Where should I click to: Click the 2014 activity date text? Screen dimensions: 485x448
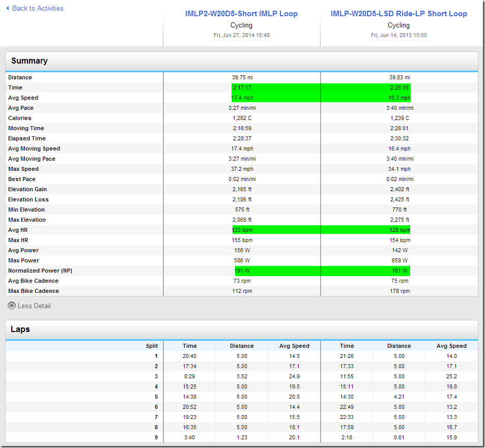tap(241, 35)
